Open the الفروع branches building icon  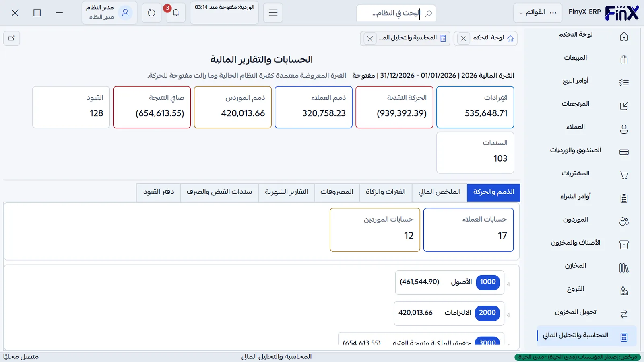point(624,291)
